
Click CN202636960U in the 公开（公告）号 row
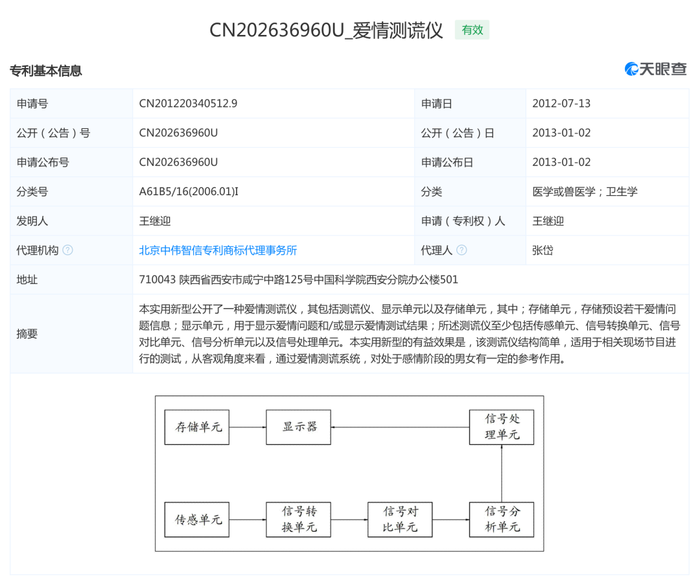click(178, 133)
